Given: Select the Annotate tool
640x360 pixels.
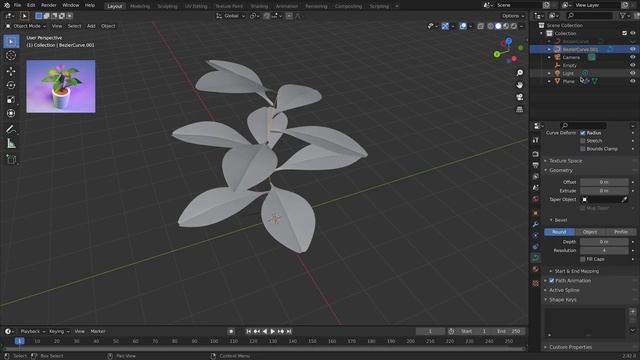Looking at the screenshot, I should [x=11, y=129].
